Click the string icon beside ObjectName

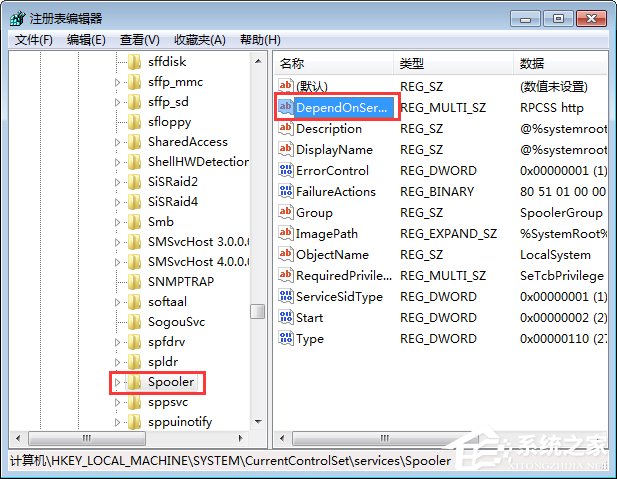pyautogui.click(x=286, y=255)
